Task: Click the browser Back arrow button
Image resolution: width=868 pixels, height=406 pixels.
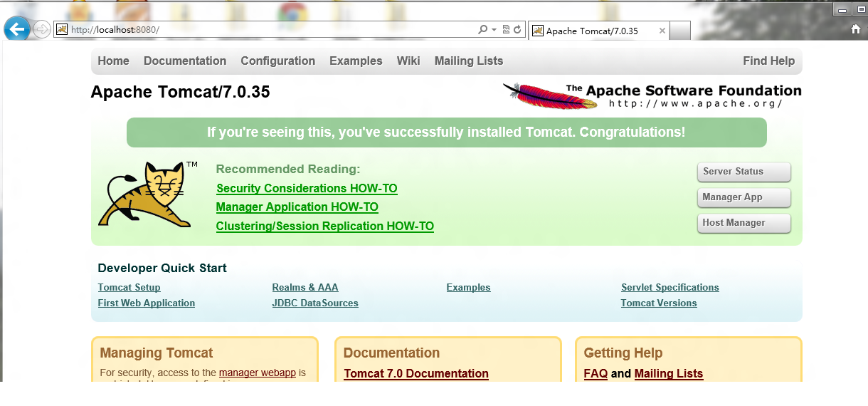Action: coord(16,29)
